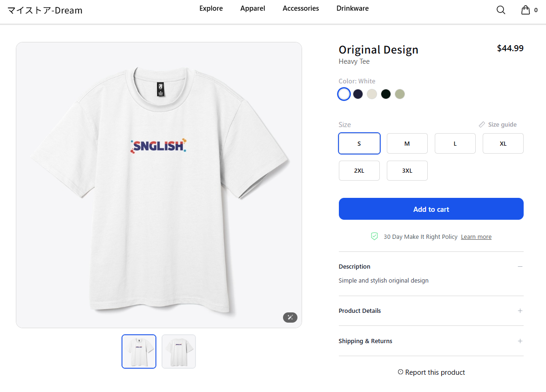The width and height of the screenshot is (546, 392).
Task: Select the navy color swatch
Action: [x=357, y=94]
